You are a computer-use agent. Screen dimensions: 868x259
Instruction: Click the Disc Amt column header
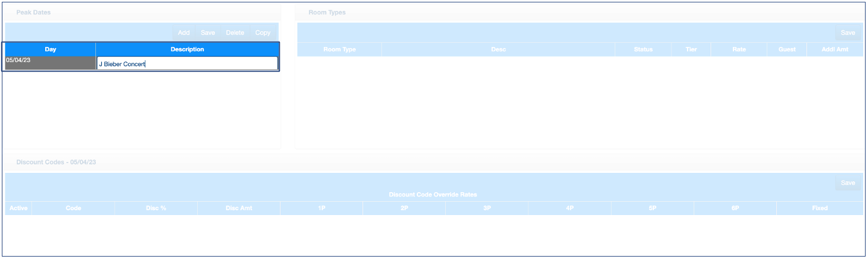pos(238,208)
